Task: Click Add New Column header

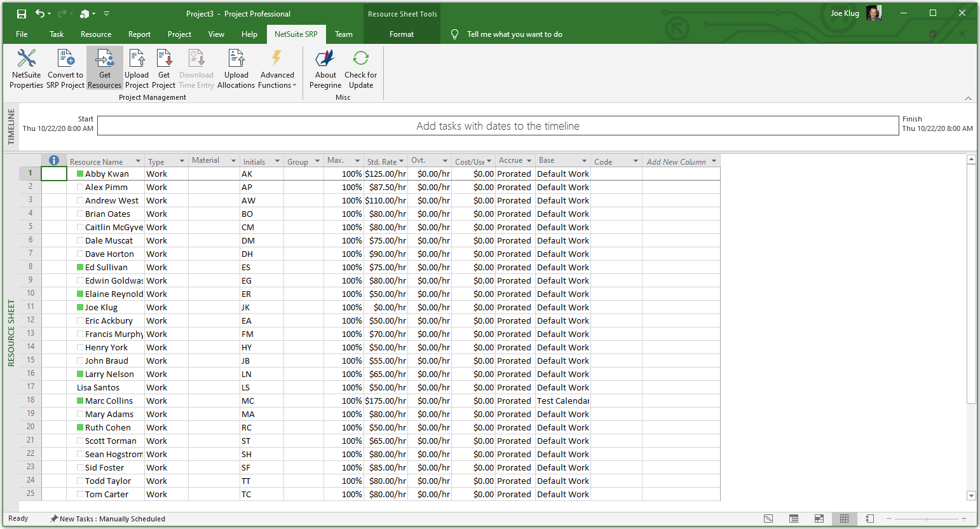Action: click(x=676, y=161)
